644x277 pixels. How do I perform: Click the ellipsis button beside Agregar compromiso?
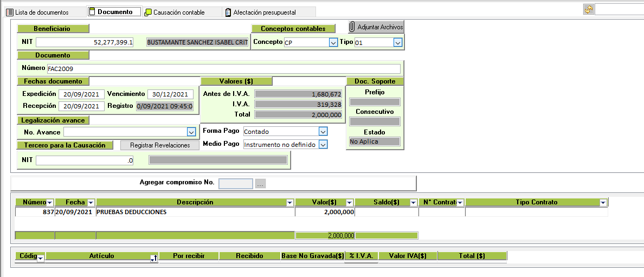coord(261,184)
